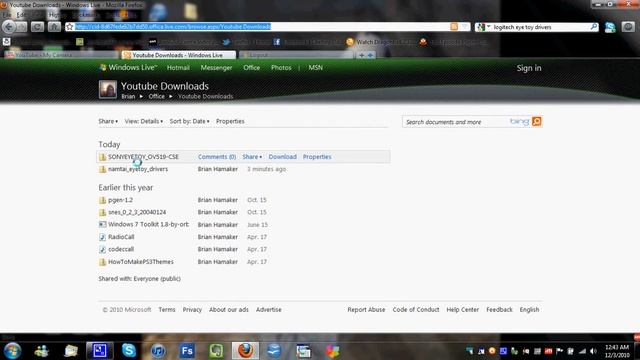Open Skype from the taskbar
Screen dimensions: 640x360
(129, 351)
